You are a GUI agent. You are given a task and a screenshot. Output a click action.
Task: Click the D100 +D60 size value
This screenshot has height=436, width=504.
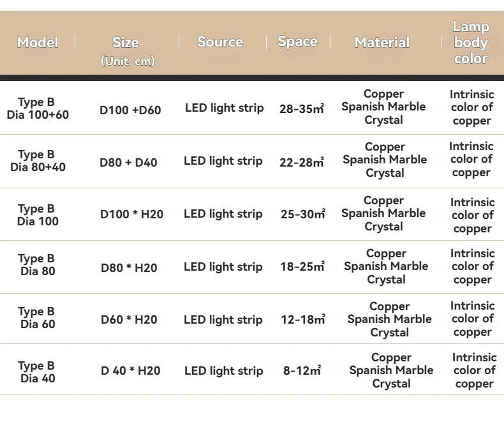130,110
